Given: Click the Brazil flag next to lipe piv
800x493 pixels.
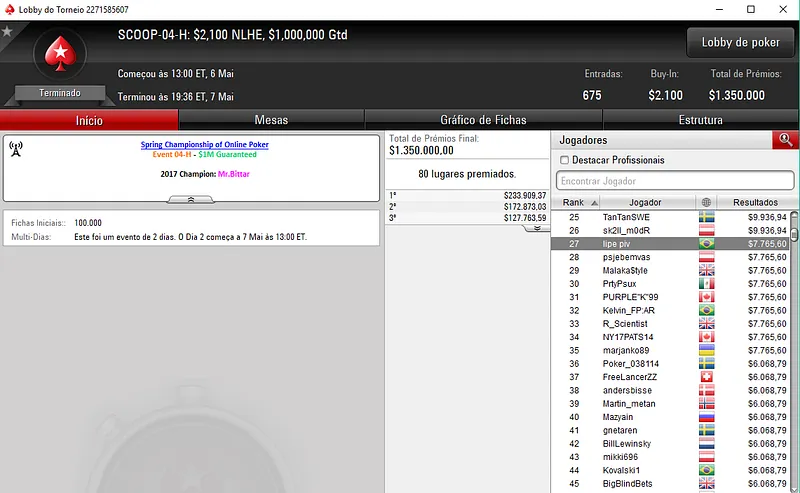Looking at the screenshot, I should tap(707, 244).
